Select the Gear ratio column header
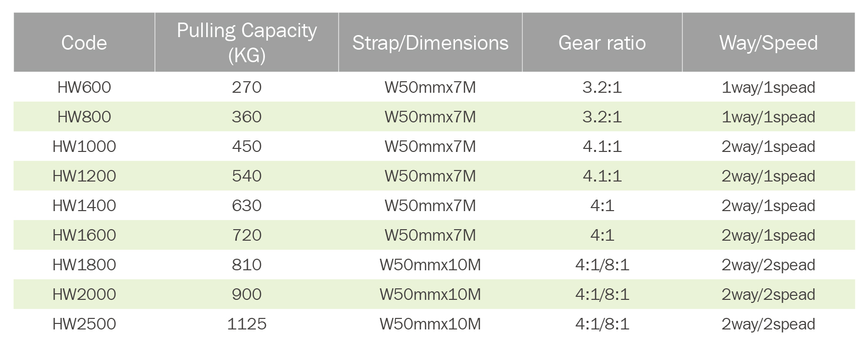The width and height of the screenshot is (868, 347). point(602,43)
